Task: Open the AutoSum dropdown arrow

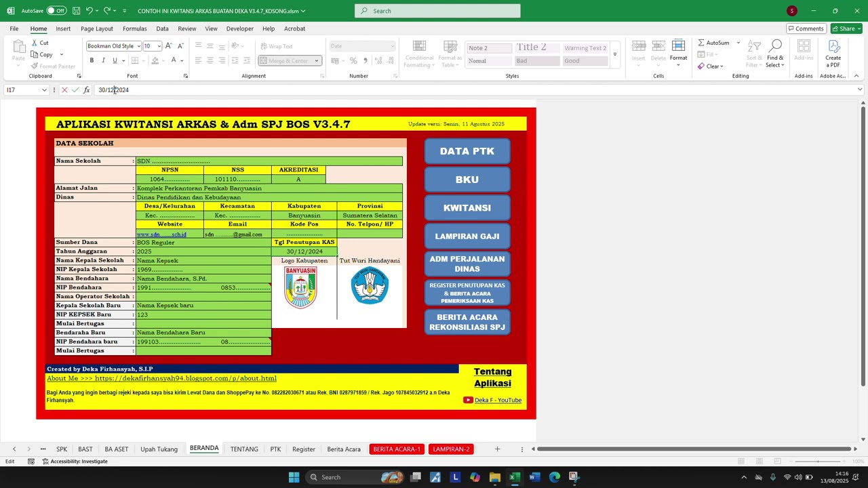Action: pos(738,43)
